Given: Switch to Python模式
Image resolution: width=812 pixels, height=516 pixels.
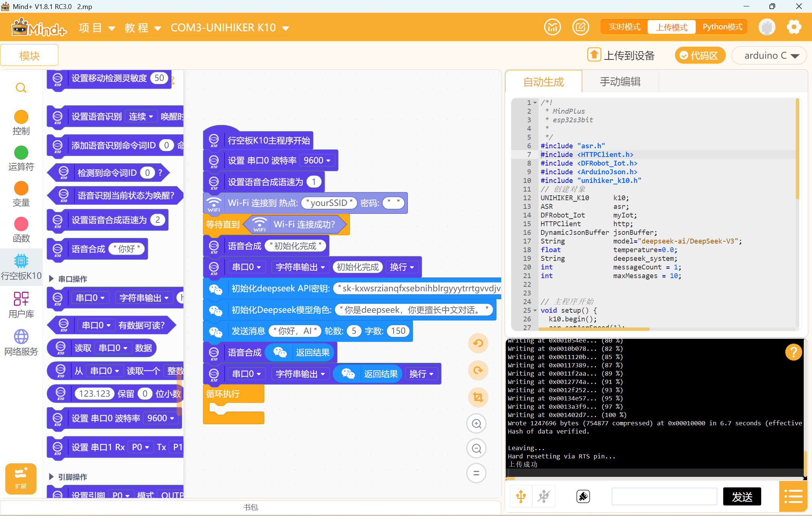Looking at the screenshot, I should coord(722,26).
